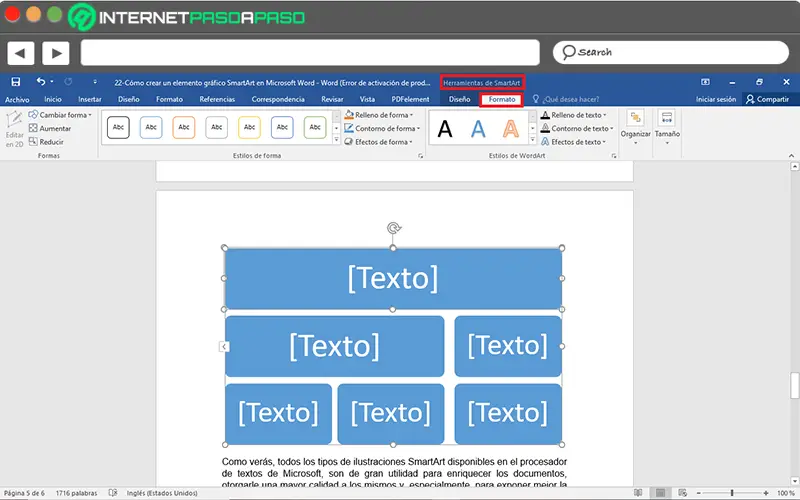This screenshot has width=800, height=500.
Task: Open the Cambiar forma dropdown
Action: pyautogui.click(x=60, y=115)
